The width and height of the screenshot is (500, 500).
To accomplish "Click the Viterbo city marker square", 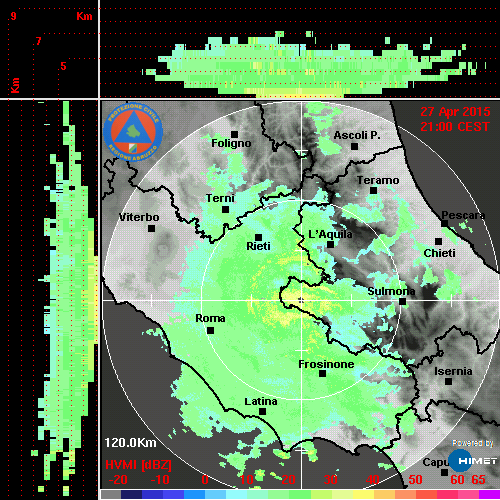I will 151,229.
